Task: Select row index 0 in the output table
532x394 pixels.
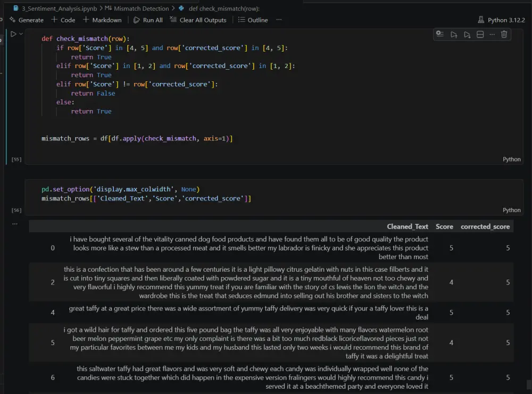Action: pyautogui.click(x=53, y=248)
